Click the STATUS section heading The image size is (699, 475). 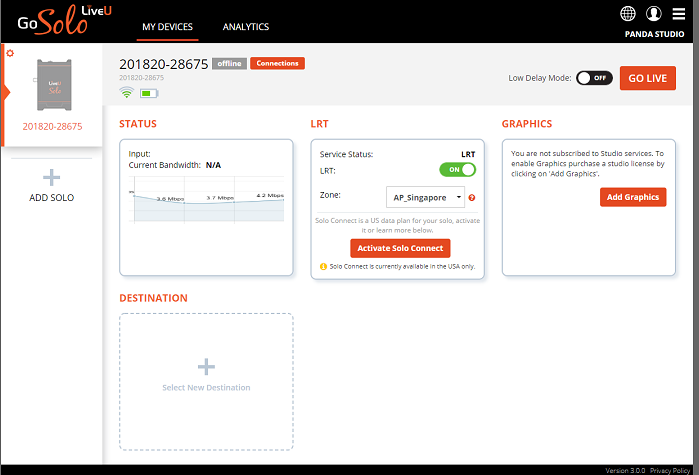click(138, 124)
